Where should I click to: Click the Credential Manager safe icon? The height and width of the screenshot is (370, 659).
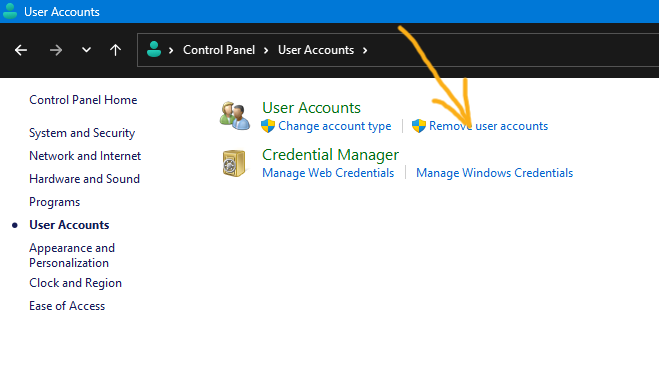[234, 163]
